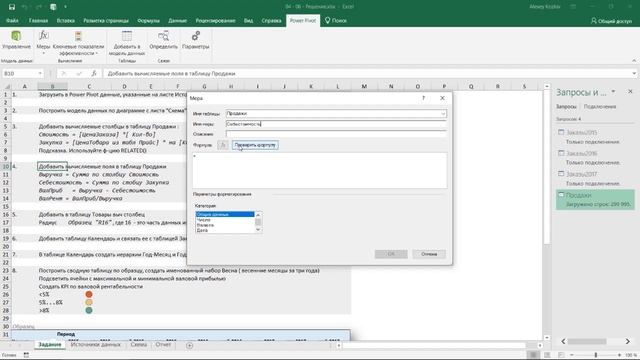Screen dimensions: 640x360
Task: Switch to the Отчет sheet tab
Action: coord(163,345)
